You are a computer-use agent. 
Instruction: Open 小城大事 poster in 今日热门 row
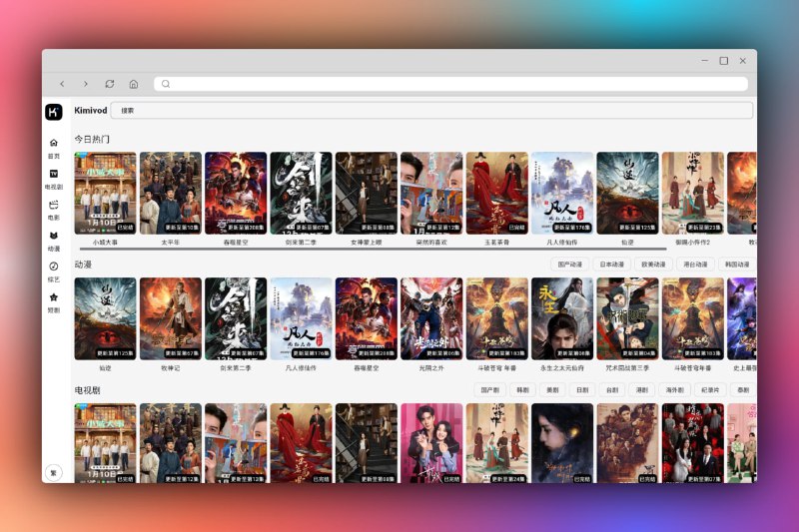click(106, 193)
